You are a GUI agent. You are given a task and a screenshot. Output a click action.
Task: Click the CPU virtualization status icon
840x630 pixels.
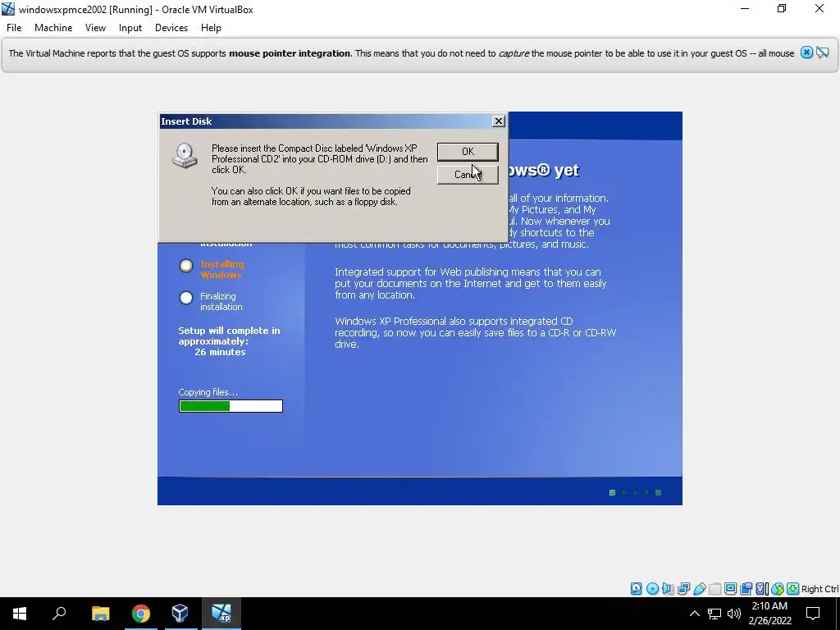point(762,589)
